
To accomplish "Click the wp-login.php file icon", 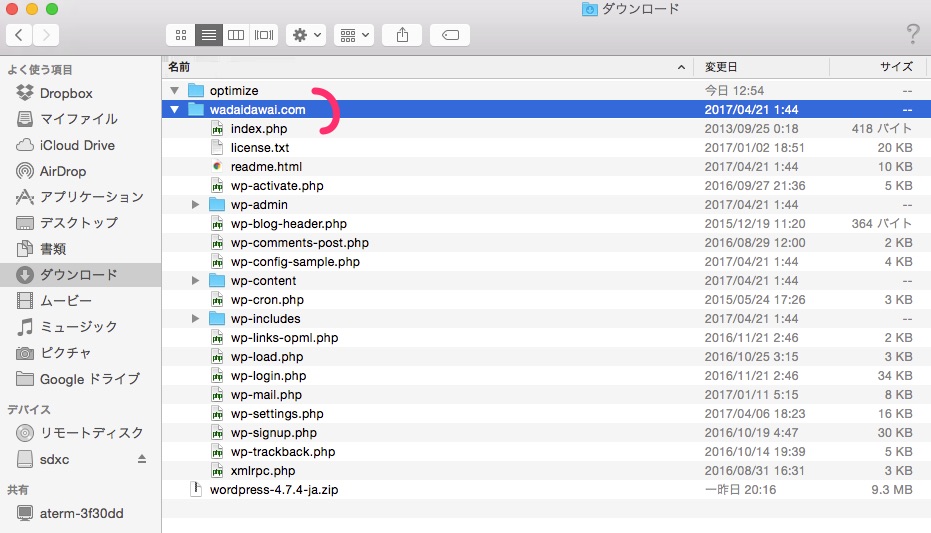I will [217, 376].
